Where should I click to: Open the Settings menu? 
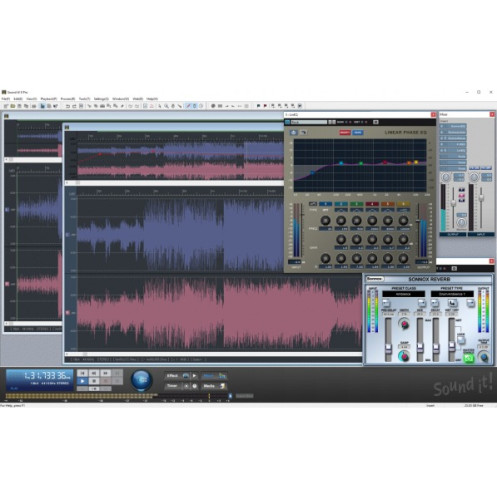[101, 99]
